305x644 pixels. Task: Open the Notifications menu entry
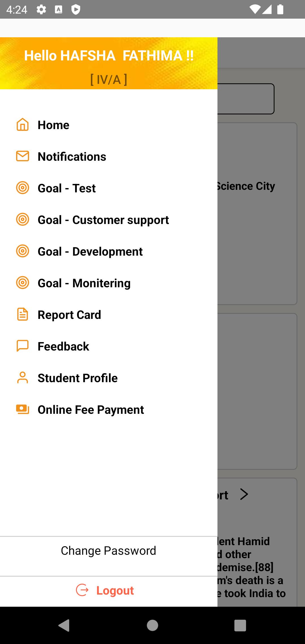72,156
